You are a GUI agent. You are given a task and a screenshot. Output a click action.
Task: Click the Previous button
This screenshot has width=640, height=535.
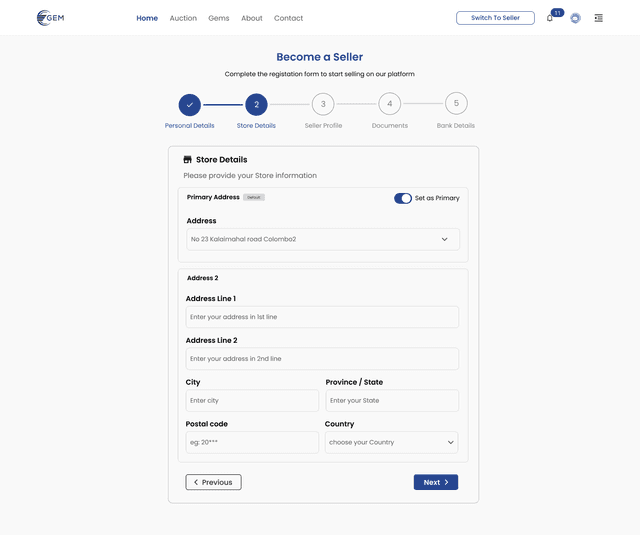point(213,482)
